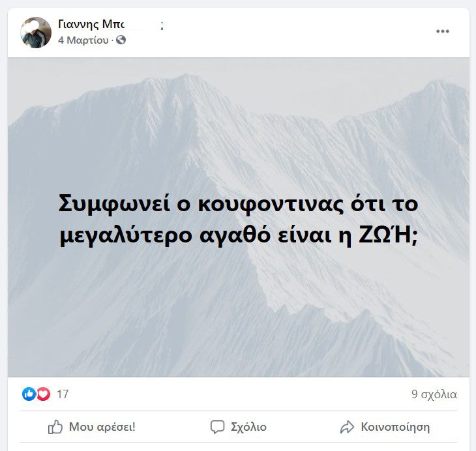This screenshot has width=476, height=451.
Task: Click the post text line starting Συμφωνεί
Action: [238, 204]
